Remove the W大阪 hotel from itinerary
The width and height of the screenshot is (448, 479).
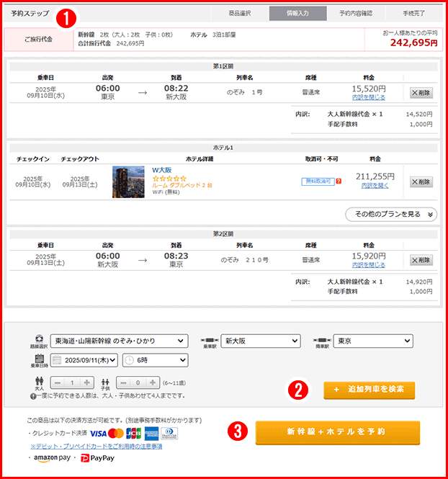point(421,182)
